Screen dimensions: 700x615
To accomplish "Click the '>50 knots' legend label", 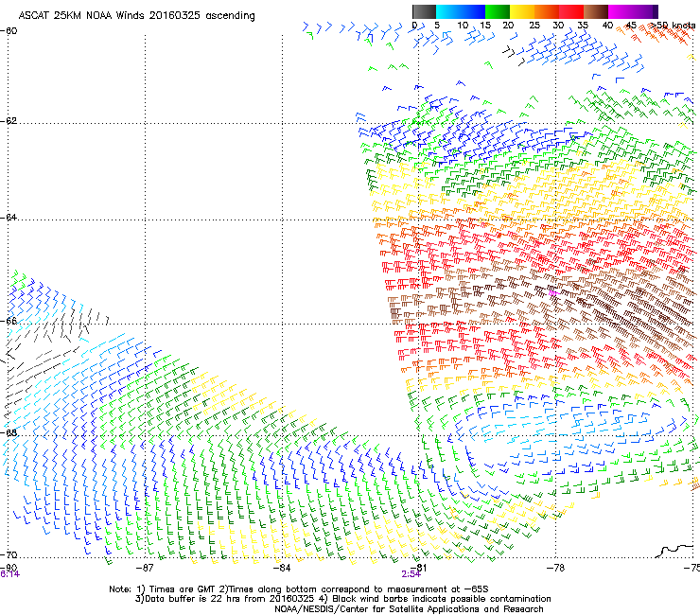I will 673,26.
